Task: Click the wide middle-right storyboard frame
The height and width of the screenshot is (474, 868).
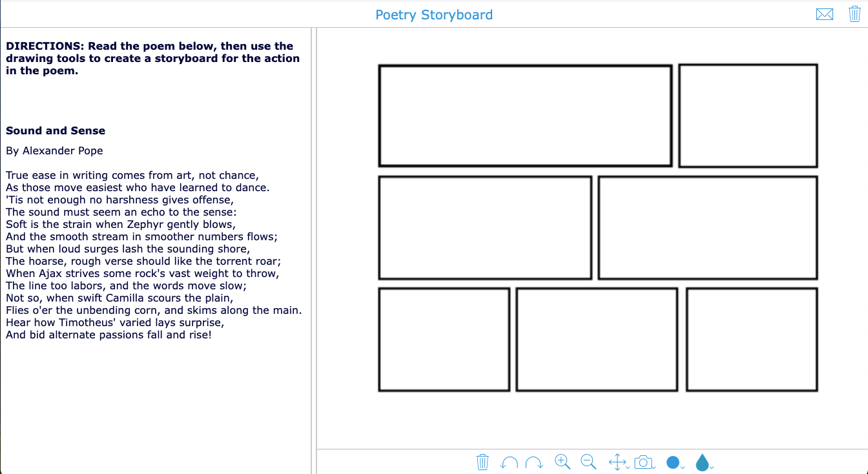Action: click(707, 227)
